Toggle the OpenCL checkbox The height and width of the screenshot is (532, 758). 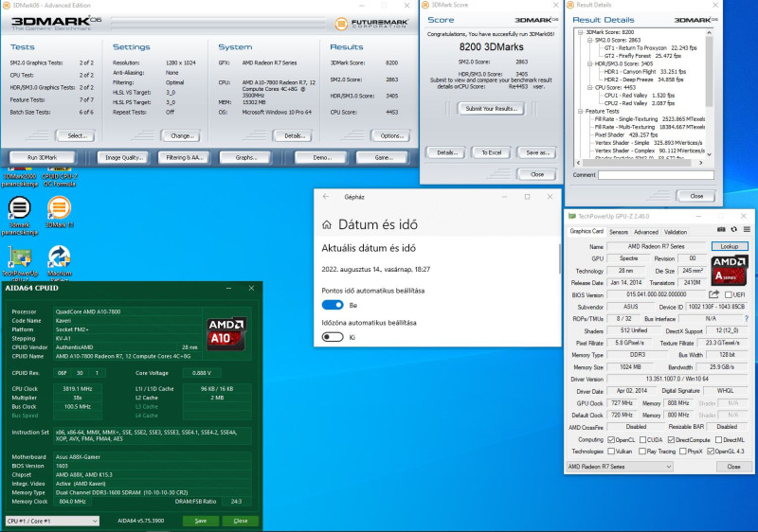point(611,440)
